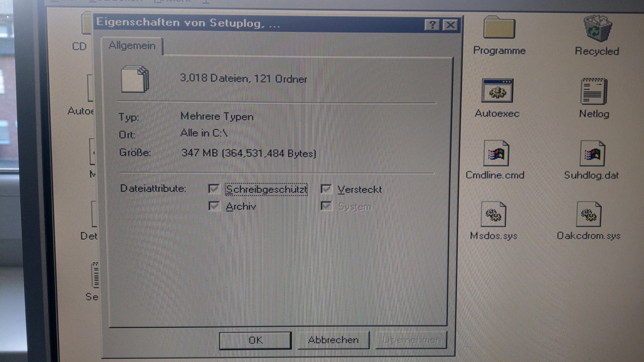
Task: Click the 'Oakcdrom.sys' file name label
Action: point(589,236)
